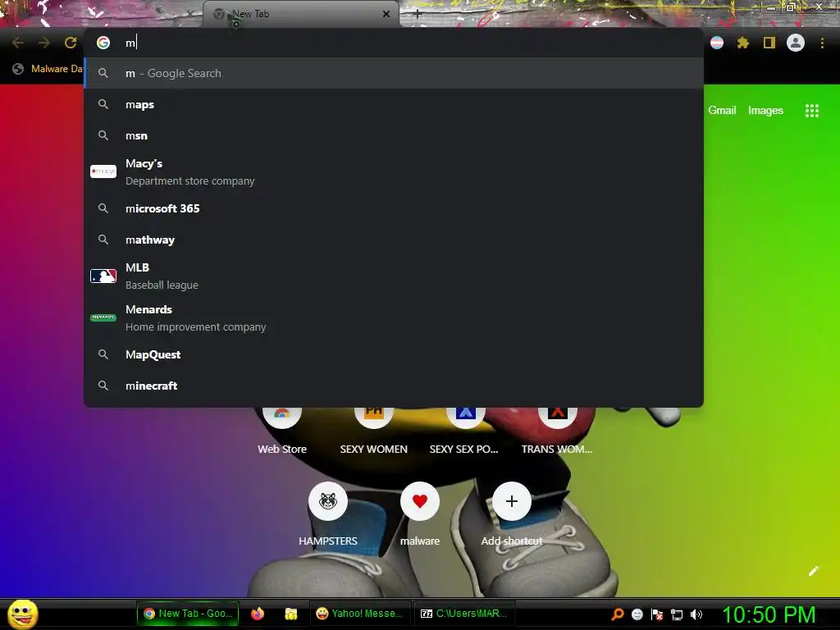Image resolution: width=840 pixels, height=630 pixels.
Task: Pick the 'microsoft 365' suggestion
Action: [x=394, y=208]
